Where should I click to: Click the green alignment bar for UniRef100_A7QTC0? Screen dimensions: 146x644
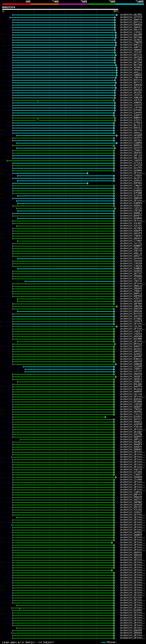64,120
